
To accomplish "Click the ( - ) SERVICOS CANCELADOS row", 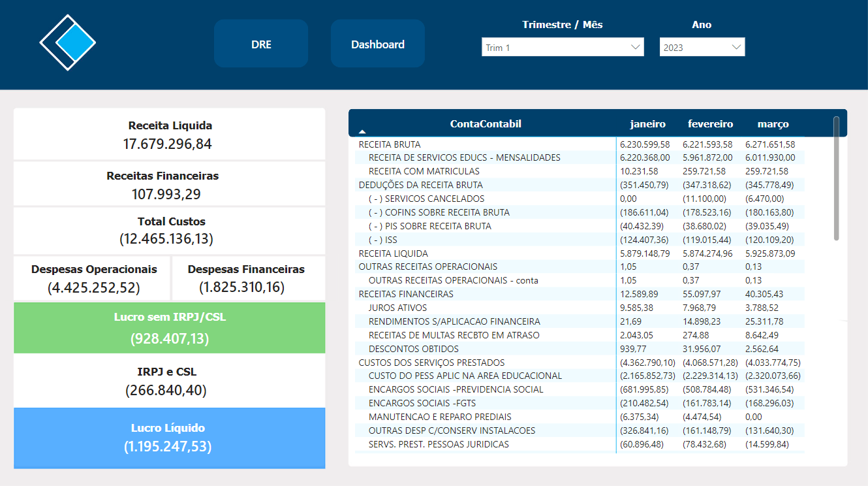I will pos(580,199).
